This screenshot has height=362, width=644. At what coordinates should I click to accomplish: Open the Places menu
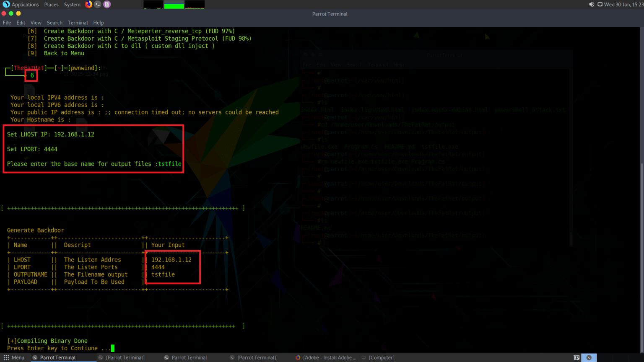(51, 5)
